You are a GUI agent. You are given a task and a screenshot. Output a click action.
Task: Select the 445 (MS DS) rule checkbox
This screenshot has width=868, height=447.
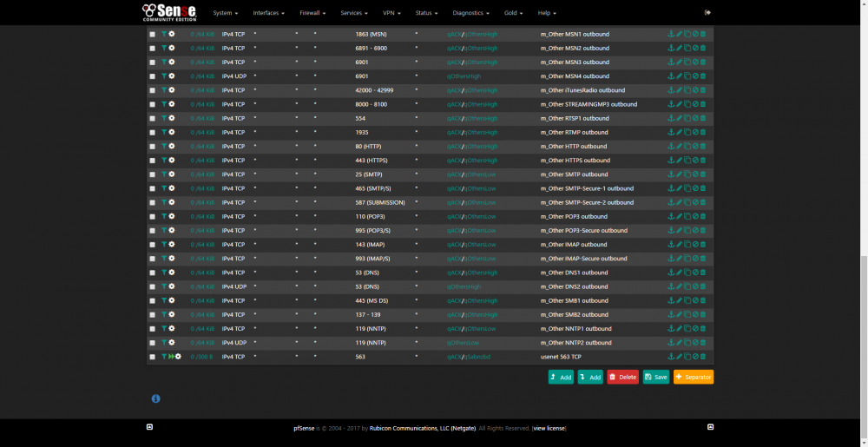click(x=152, y=301)
